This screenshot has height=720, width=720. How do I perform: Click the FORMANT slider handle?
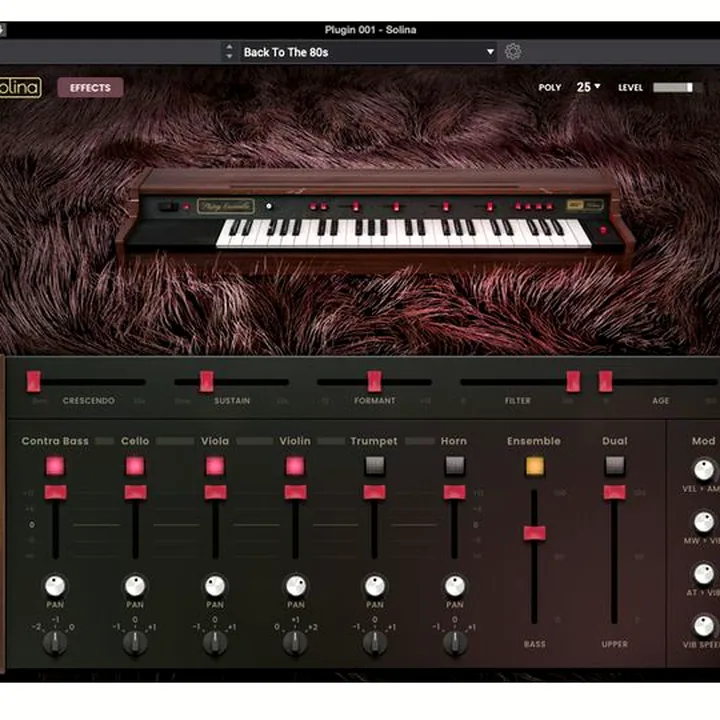pos(375,382)
